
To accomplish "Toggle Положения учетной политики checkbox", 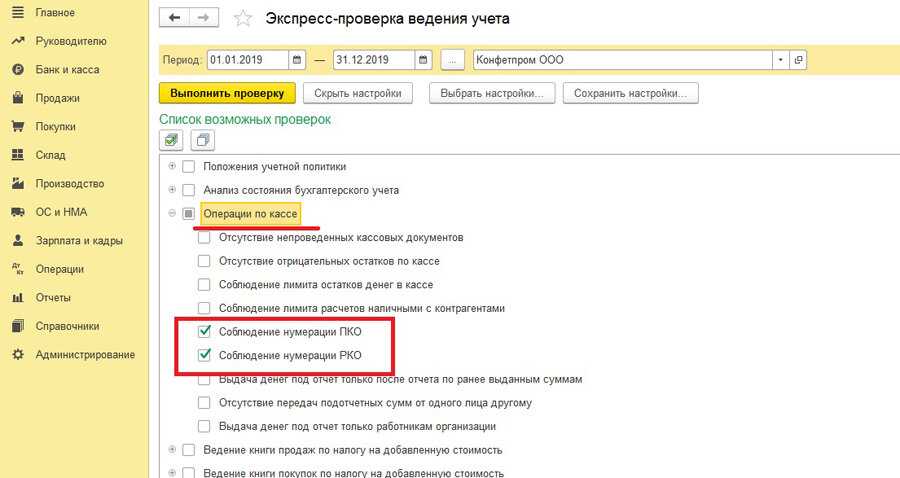I will click(188, 167).
